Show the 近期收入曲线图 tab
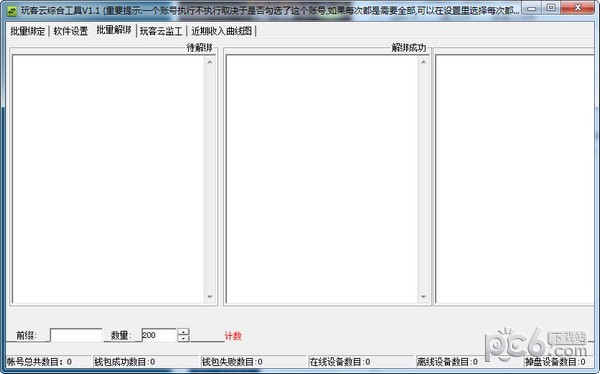 [222, 31]
